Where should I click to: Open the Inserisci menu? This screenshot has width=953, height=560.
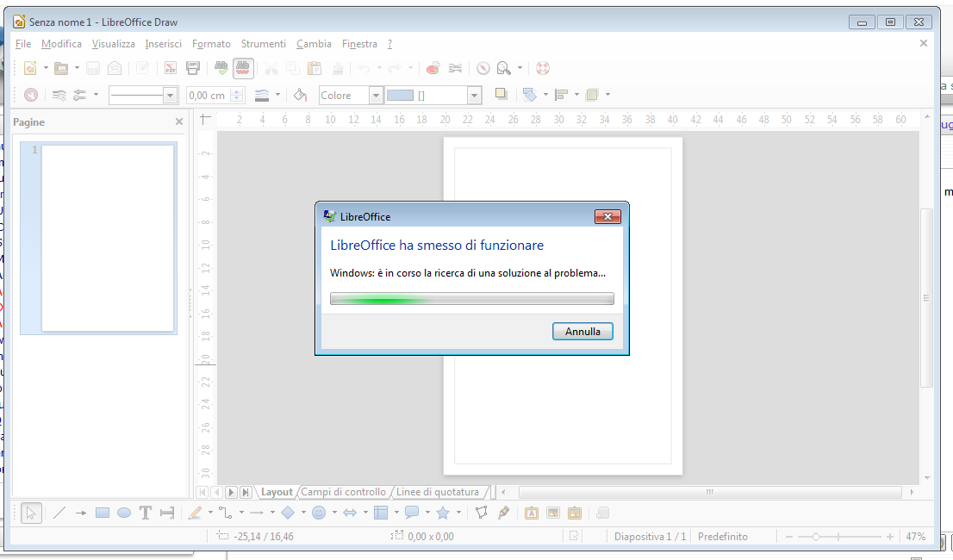(x=163, y=44)
